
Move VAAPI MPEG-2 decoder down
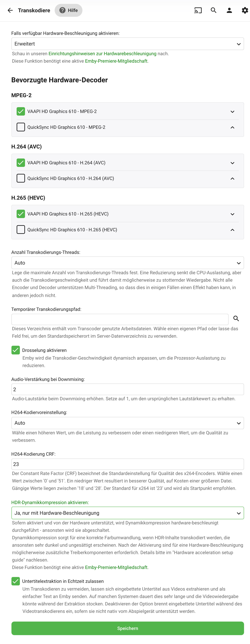(x=233, y=112)
